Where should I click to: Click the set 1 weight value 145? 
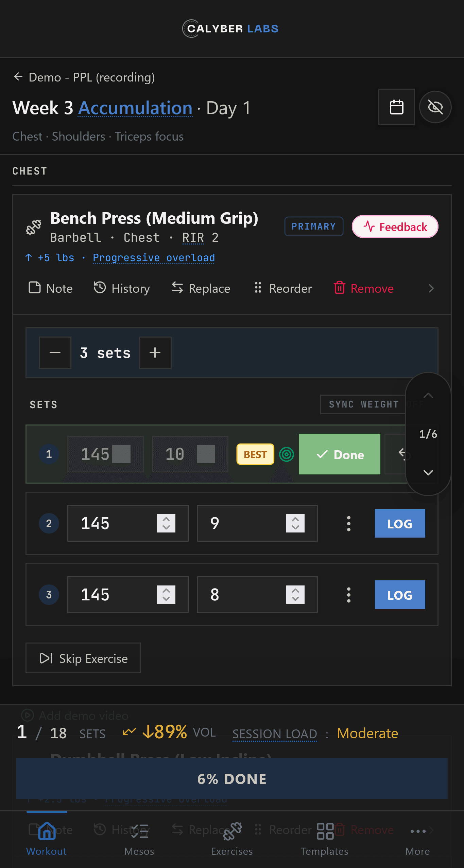(105, 454)
